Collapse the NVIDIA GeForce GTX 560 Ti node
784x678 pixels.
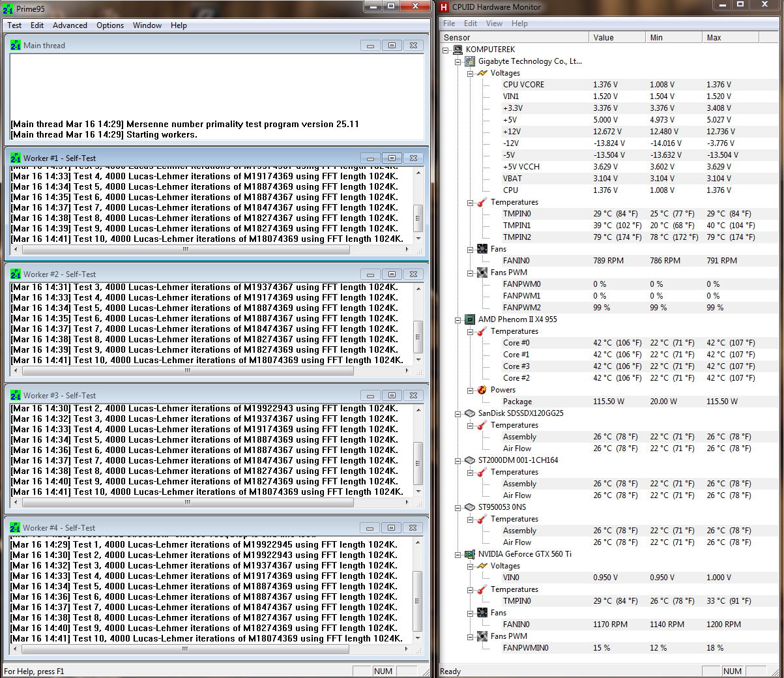point(458,555)
